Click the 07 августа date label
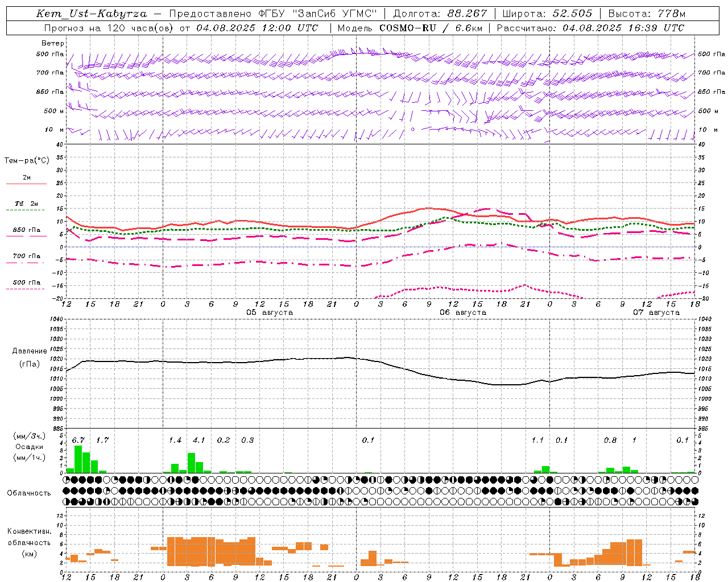Image resolution: width=728 pixels, height=582 pixels. pyautogui.click(x=656, y=313)
